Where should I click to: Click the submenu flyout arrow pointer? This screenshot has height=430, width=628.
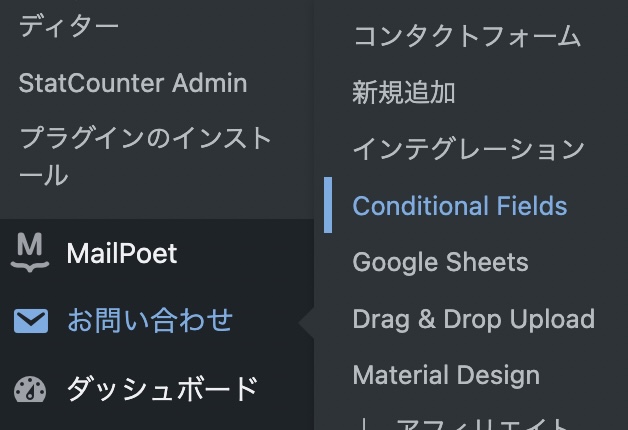coord(307,321)
